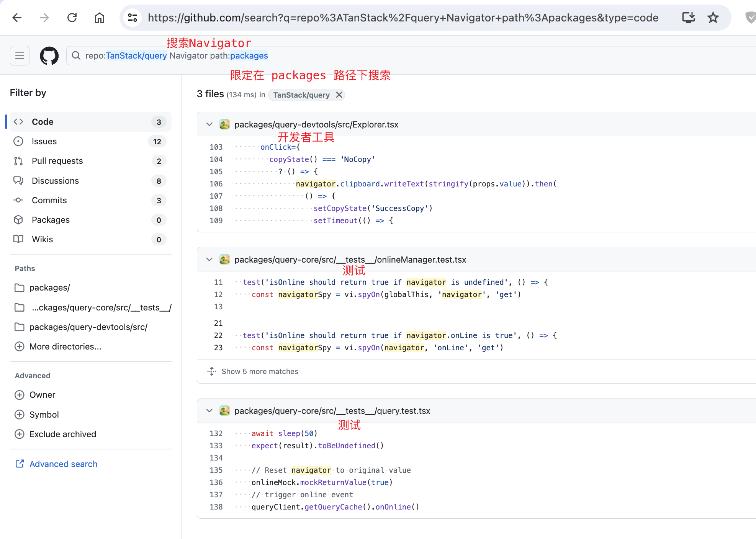Open the Pull requests filter
The height and width of the screenshot is (539, 756).
(57, 161)
